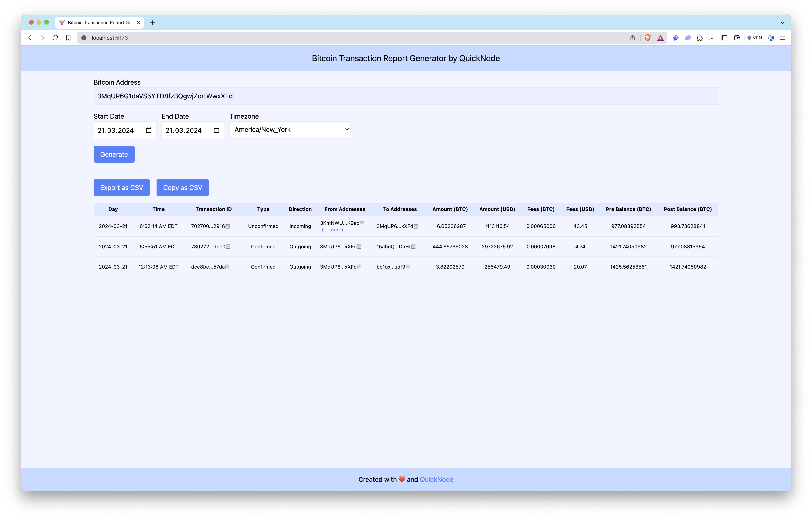
Task: Click the Brave Shields lion icon
Action: (648, 38)
